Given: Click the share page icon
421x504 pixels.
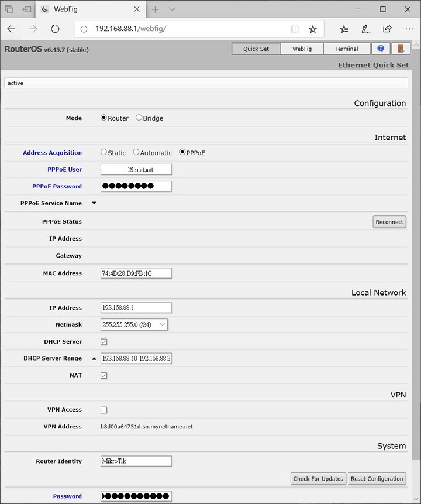Looking at the screenshot, I should (x=387, y=29).
